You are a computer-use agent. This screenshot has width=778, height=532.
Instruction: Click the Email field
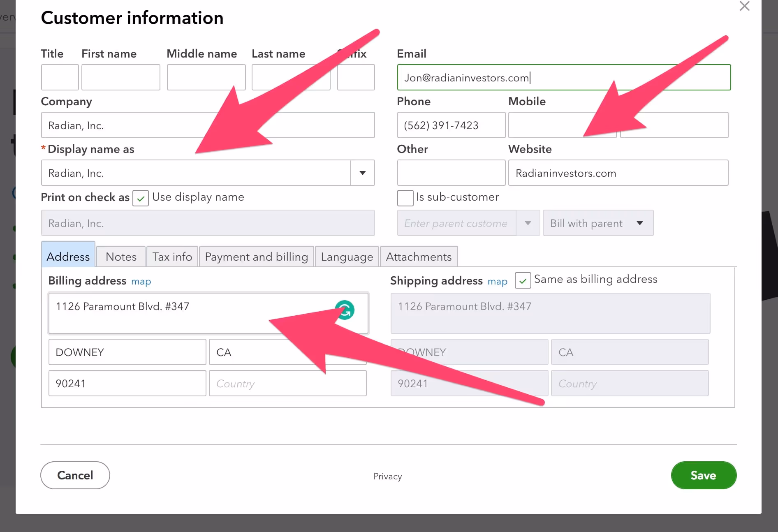564,77
